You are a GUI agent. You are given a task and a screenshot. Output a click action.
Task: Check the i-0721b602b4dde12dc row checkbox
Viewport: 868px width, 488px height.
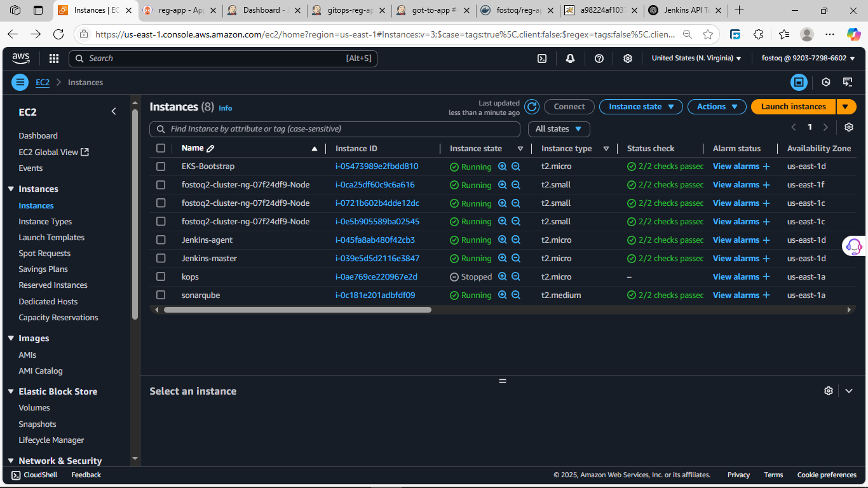[161, 203]
